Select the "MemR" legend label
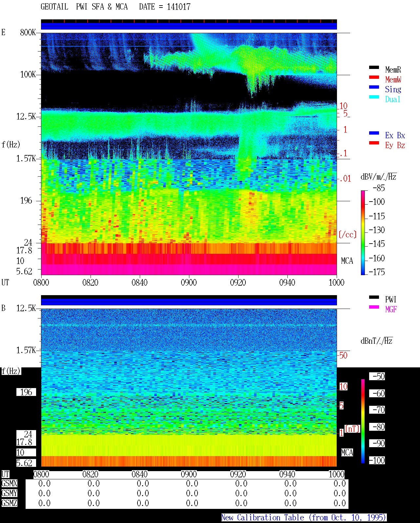 point(393,70)
